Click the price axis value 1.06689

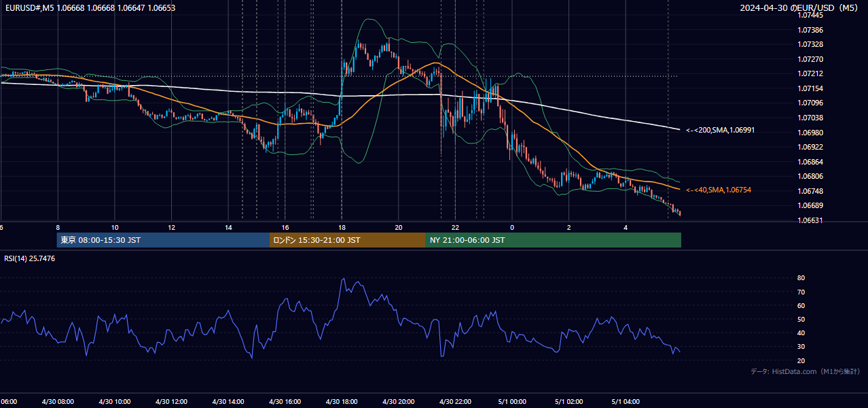[x=810, y=205]
